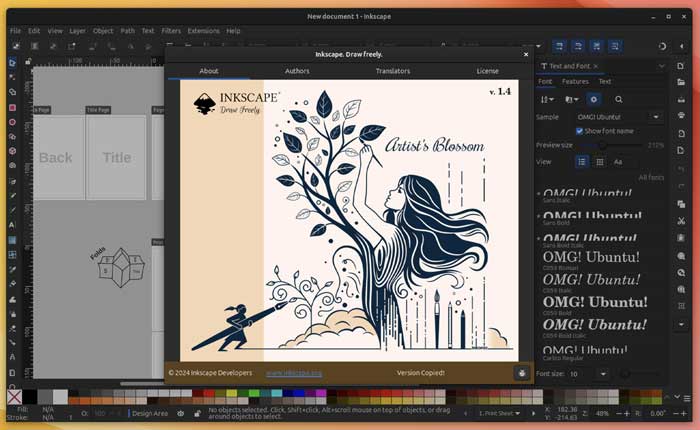
Task: Toggle scale stroke width button
Action: 559,46
